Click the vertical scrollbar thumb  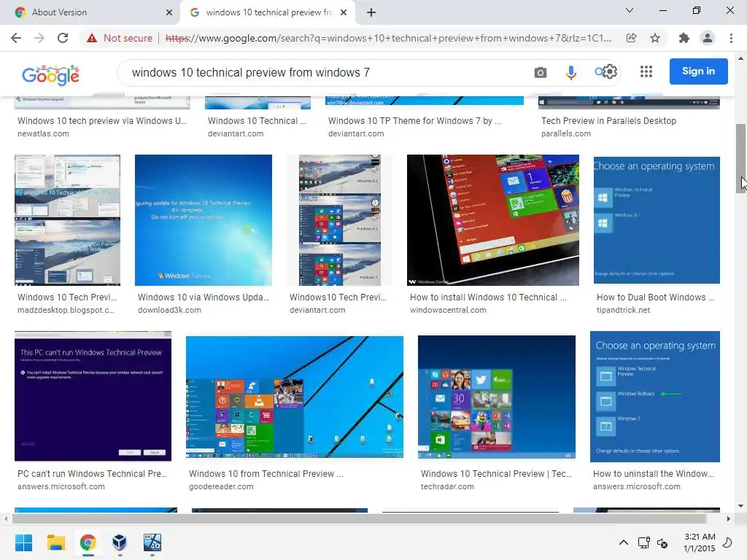point(741,158)
